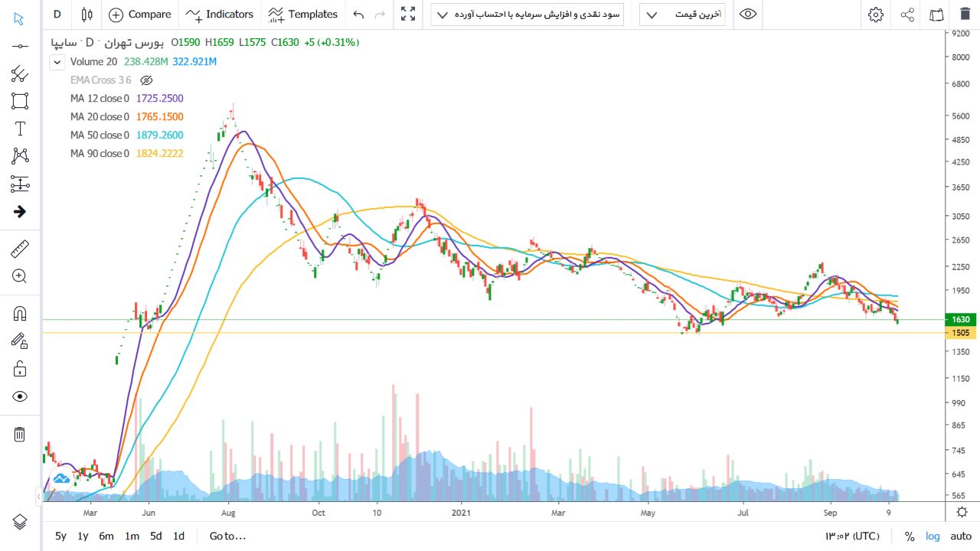Click the top-right trash icon
980x551 pixels.
click(964, 15)
